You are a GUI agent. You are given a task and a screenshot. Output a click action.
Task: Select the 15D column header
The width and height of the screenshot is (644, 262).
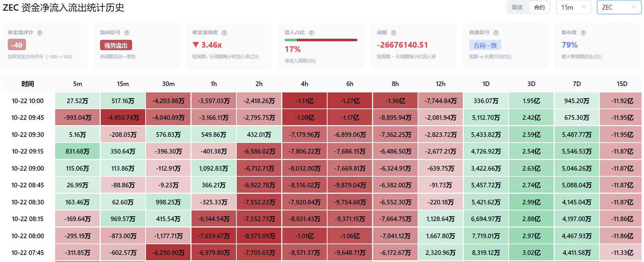(x=622, y=84)
